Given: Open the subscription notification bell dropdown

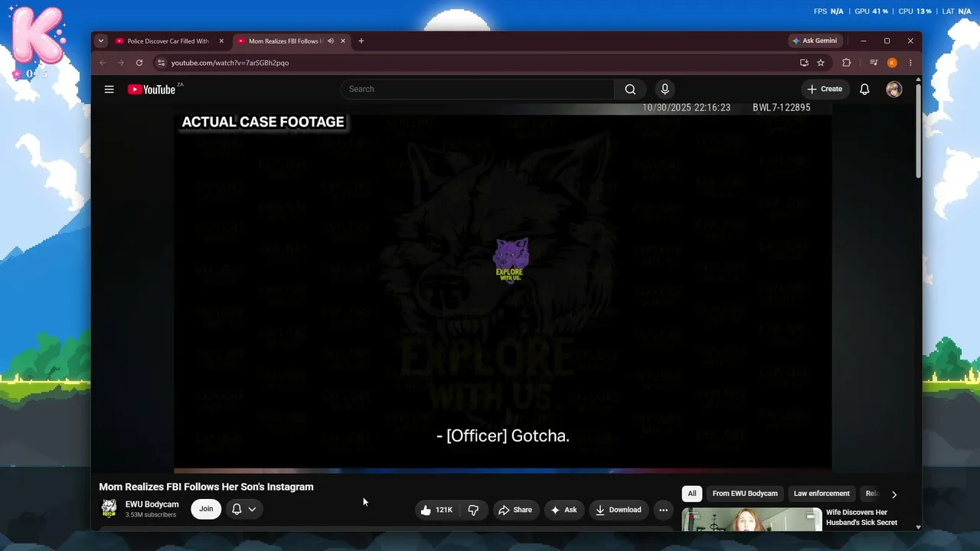Looking at the screenshot, I should click(x=244, y=509).
